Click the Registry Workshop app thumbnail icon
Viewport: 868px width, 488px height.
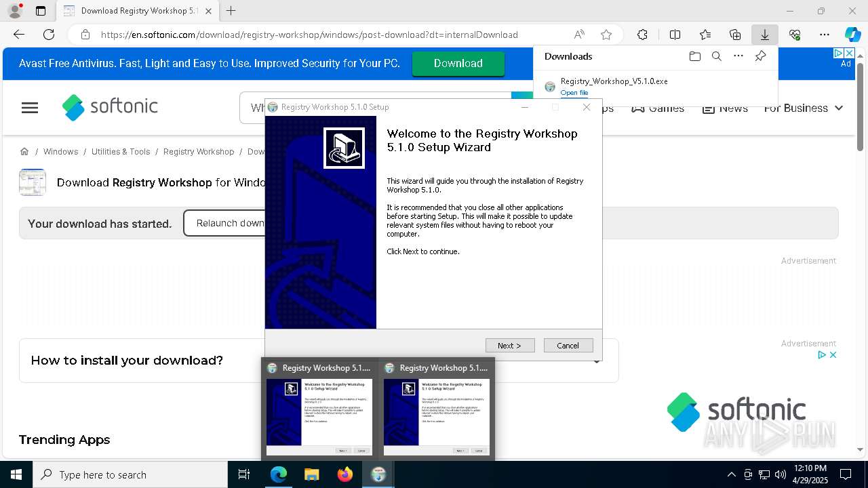coord(33,182)
